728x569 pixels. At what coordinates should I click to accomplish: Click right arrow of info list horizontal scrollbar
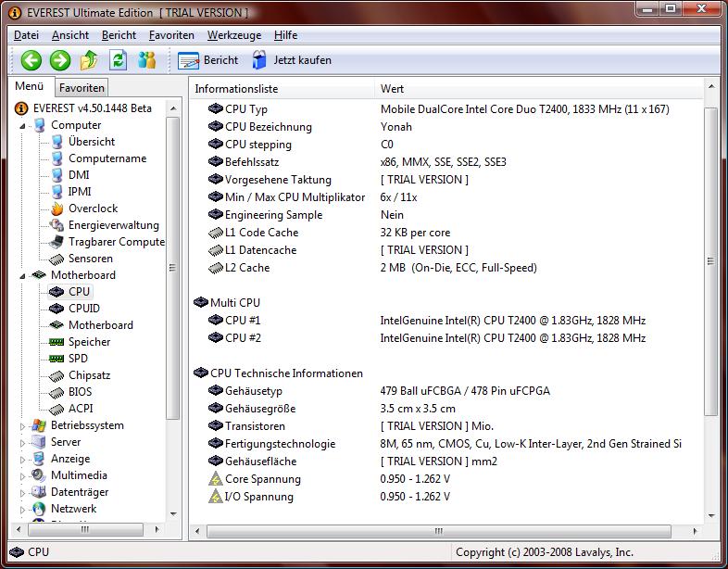tap(695, 531)
